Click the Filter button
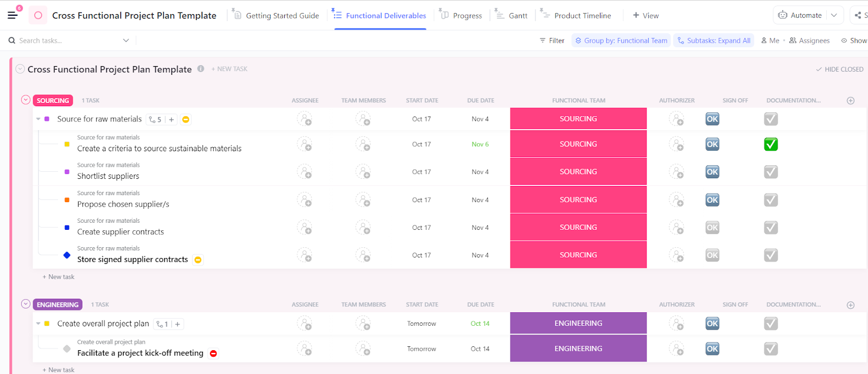 click(x=552, y=41)
